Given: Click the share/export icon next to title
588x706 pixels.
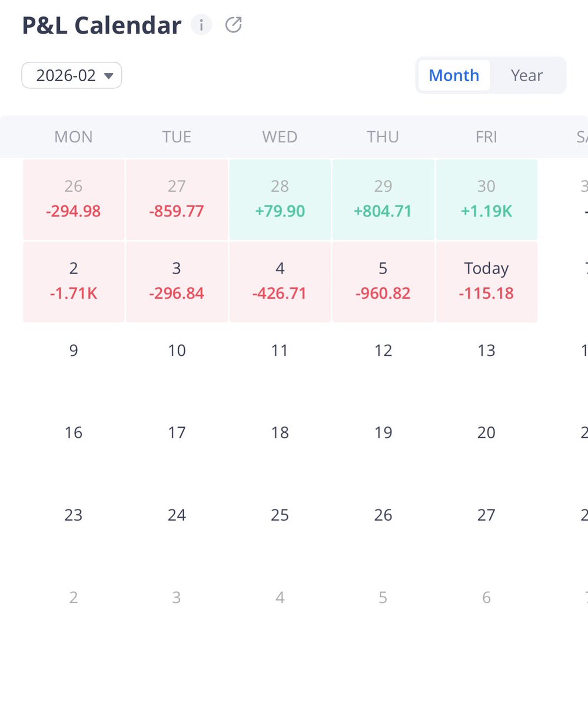Looking at the screenshot, I should (x=234, y=25).
